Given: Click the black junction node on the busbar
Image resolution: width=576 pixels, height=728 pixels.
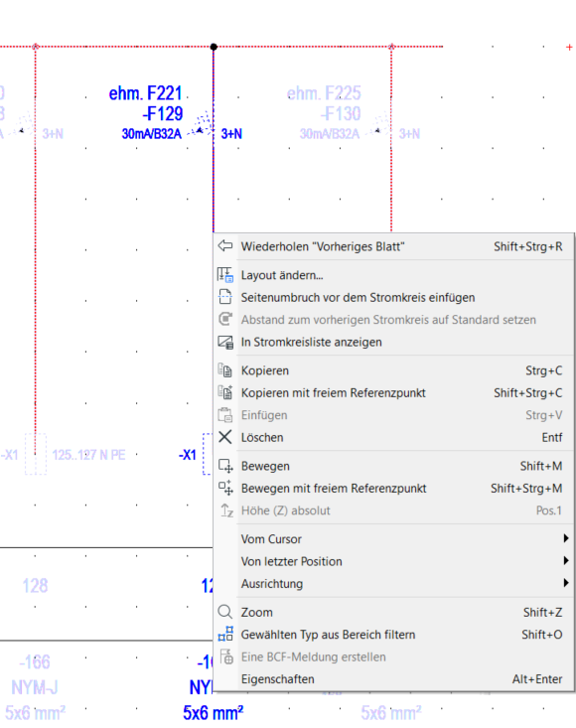Looking at the screenshot, I should pos(214,47).
